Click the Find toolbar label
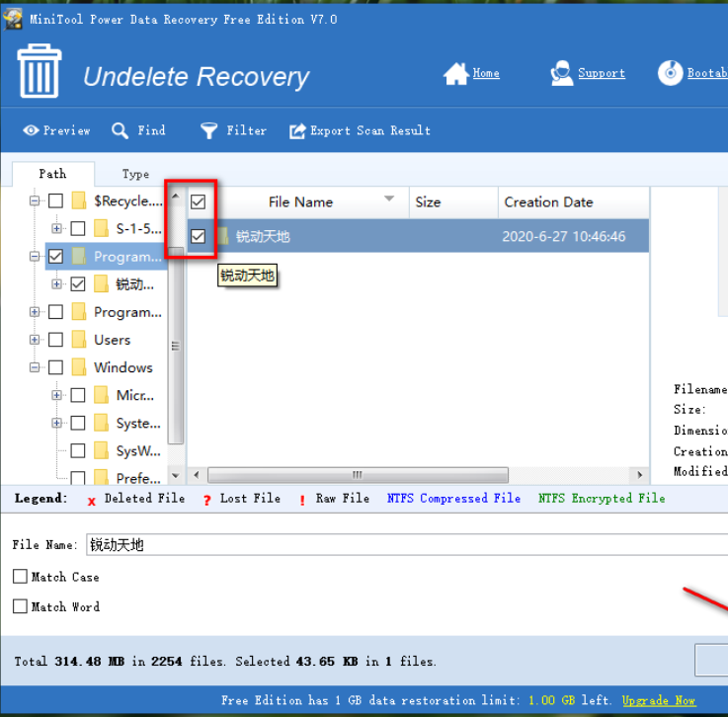The width and height of the screenshot is (728, 717). [x=151, y=130]
